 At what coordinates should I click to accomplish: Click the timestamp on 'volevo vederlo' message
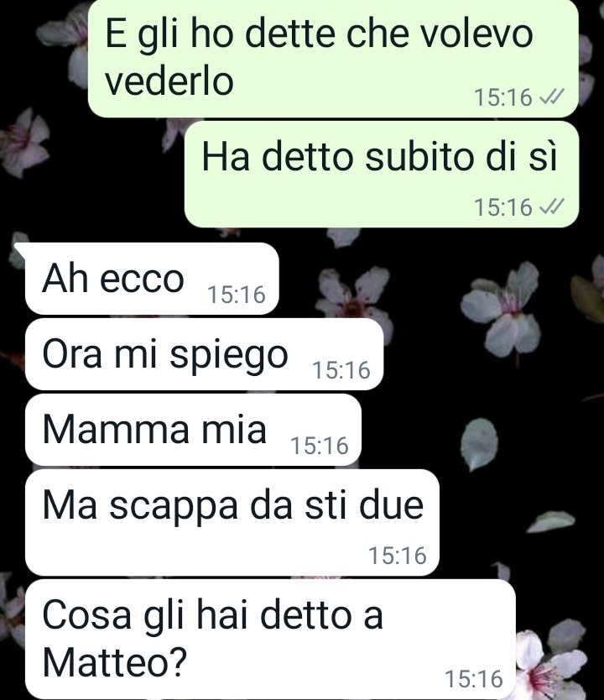(503, 97)
